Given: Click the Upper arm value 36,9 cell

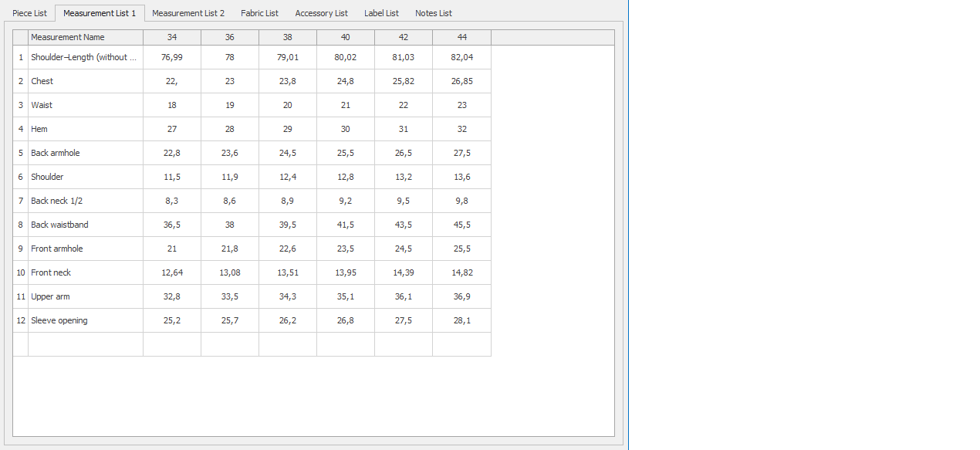Looking at the screenshot, I should [461, 296].
